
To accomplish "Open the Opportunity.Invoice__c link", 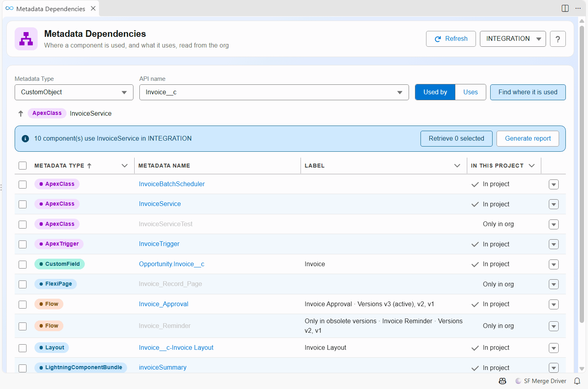I will [x=171, y=264].
